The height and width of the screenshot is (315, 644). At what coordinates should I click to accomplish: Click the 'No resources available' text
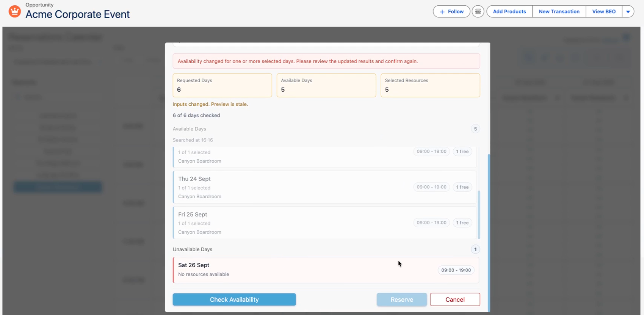pos(204,274)
